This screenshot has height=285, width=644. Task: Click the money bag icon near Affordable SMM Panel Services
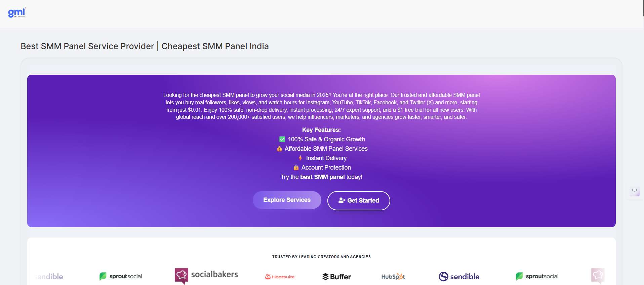point(279,149)
